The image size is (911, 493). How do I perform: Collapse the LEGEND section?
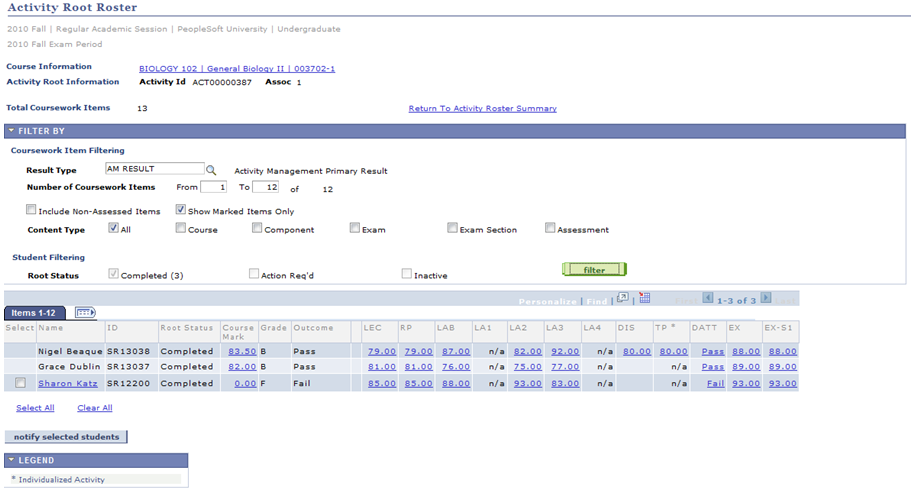[x=11, y=460]
